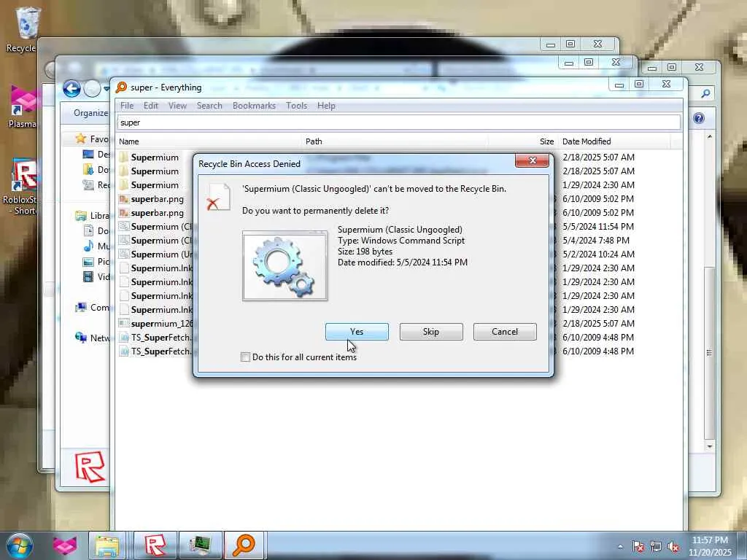This screenshot has height=560, width=747.
Task: Select Pictures library icon in Explorer sidebar
Action: coord(88,262)
